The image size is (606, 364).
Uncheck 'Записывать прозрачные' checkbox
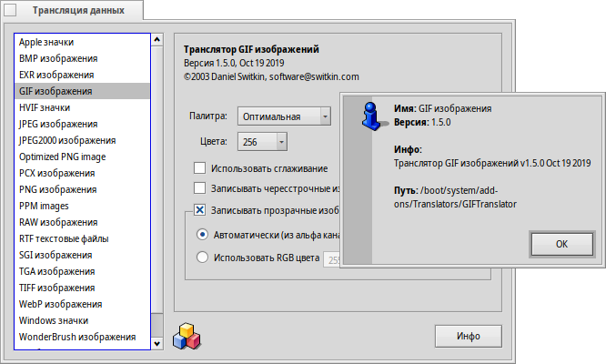click(x=199, y=210)
